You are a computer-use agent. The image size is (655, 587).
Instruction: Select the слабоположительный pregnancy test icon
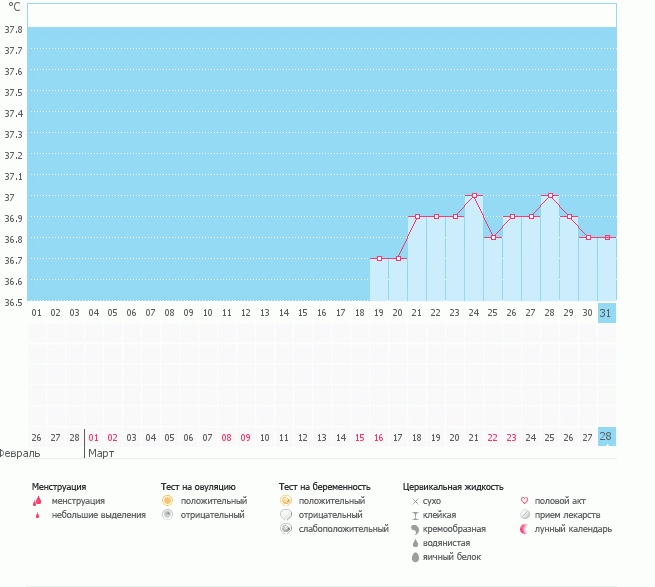tap(286, 529)
